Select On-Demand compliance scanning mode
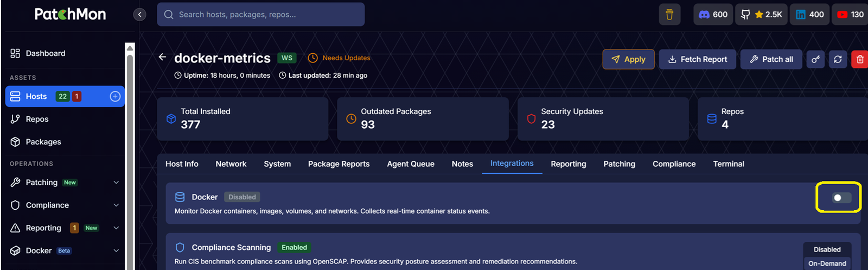 pyautogui.click(x=827, y=263)
